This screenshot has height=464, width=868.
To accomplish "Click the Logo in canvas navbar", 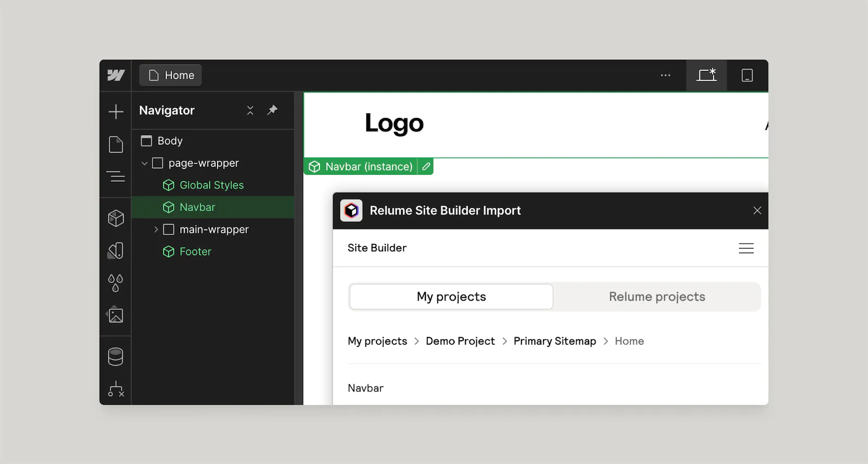I will coord(394,123).
